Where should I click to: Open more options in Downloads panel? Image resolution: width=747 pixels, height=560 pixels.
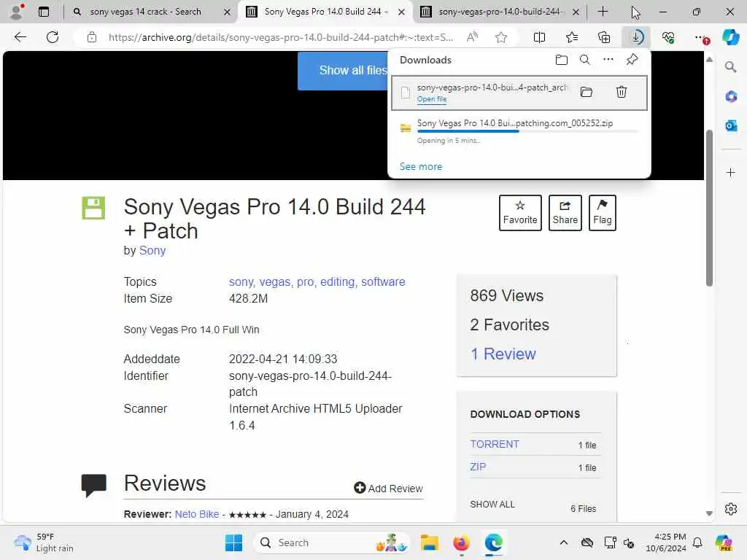(x=608, y=60)
